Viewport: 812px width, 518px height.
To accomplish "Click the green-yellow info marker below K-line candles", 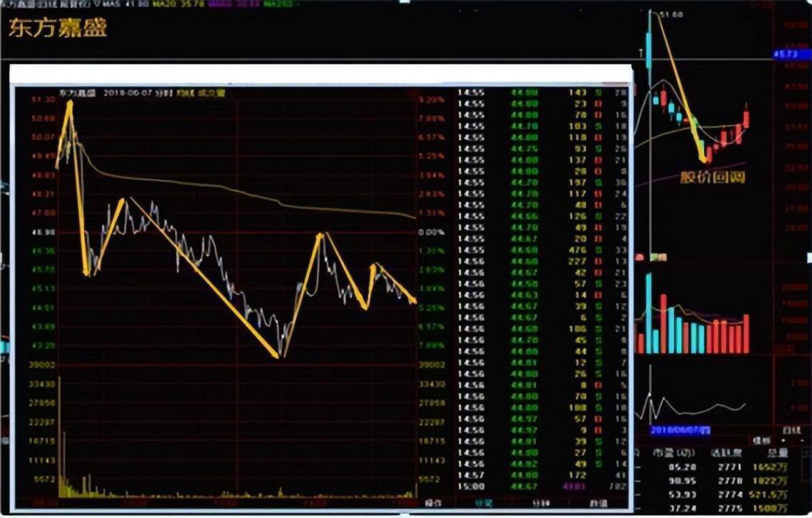I will pyautogui.click(x=658, y=257).
